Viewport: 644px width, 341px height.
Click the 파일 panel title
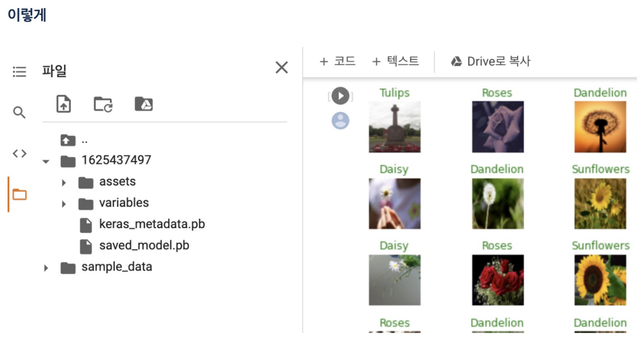point(54,71)
